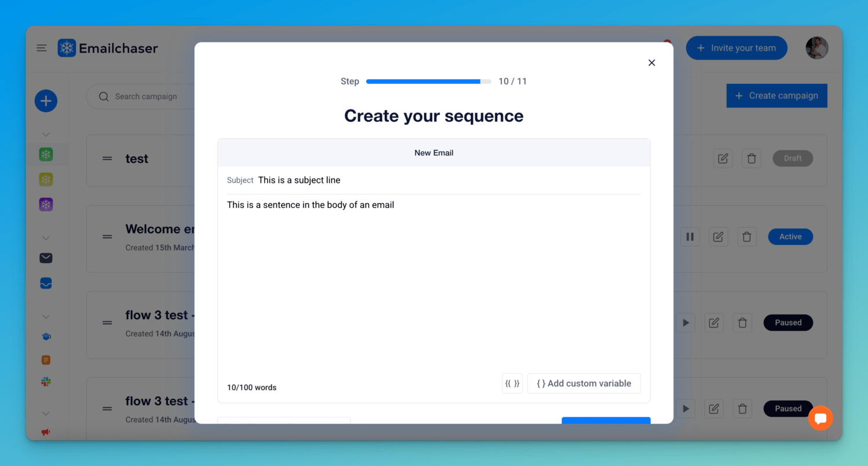This screenshot has height=466, width=868.
Task: Click into the email body text area
Action: click(434, 283)
